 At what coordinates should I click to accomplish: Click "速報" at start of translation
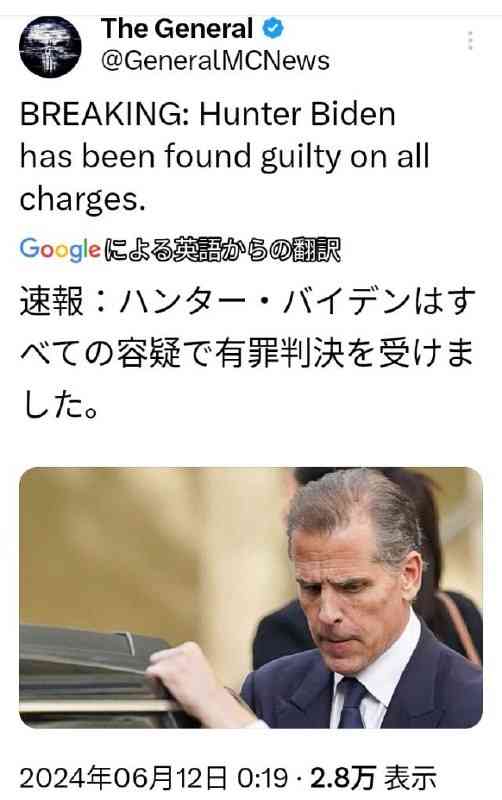pyautogui.click(x=52, y=302)
